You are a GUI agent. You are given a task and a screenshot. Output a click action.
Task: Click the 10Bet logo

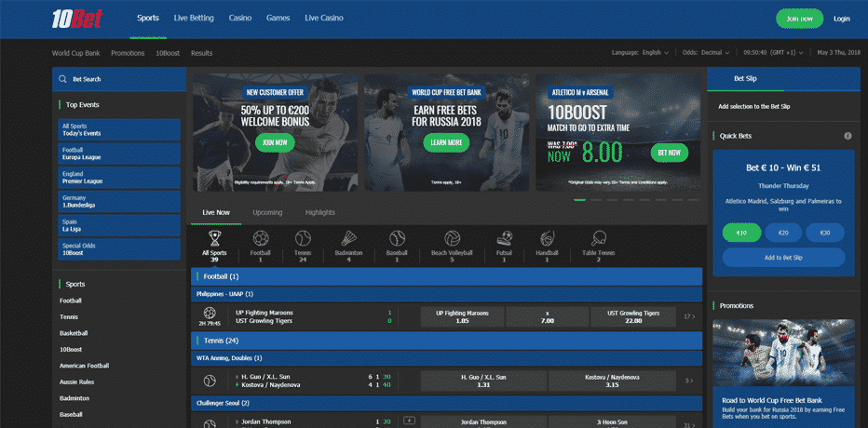(77, 19)
